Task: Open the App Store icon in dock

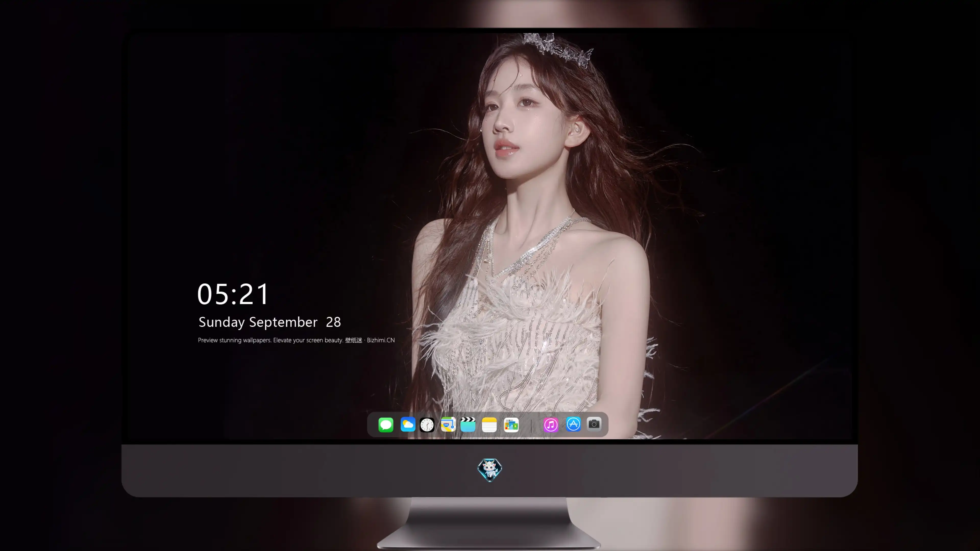Action: pos(573,424)
